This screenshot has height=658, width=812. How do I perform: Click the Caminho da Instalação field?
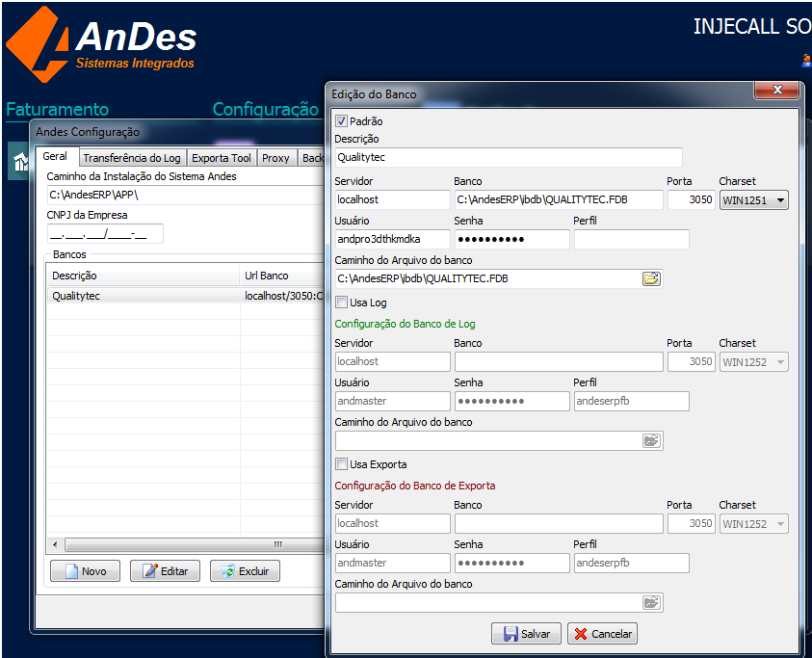tap(185, 196)
